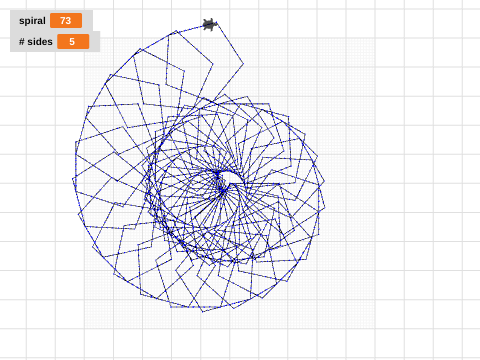The height and width of the screenshot is (360, 480).
Task: Click the sharp corner below the turtle
Action: pos(243,63)
